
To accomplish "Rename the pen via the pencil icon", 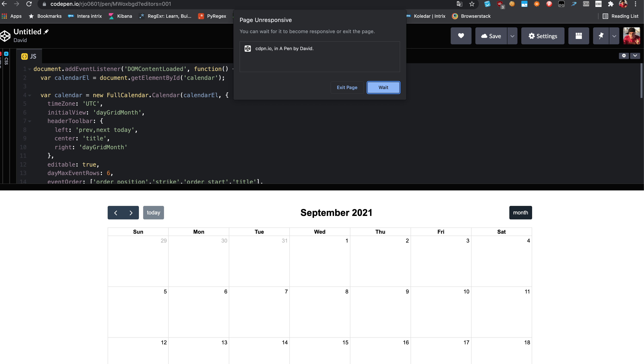I will coord(46,31).
